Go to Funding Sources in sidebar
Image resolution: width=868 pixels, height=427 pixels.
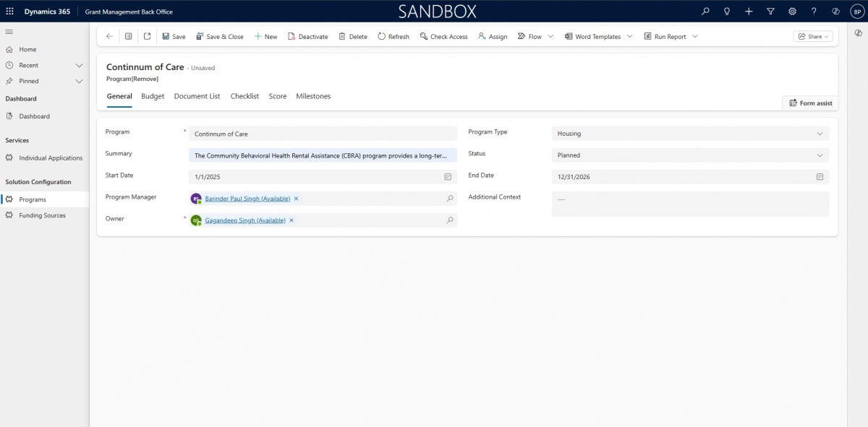42,215
